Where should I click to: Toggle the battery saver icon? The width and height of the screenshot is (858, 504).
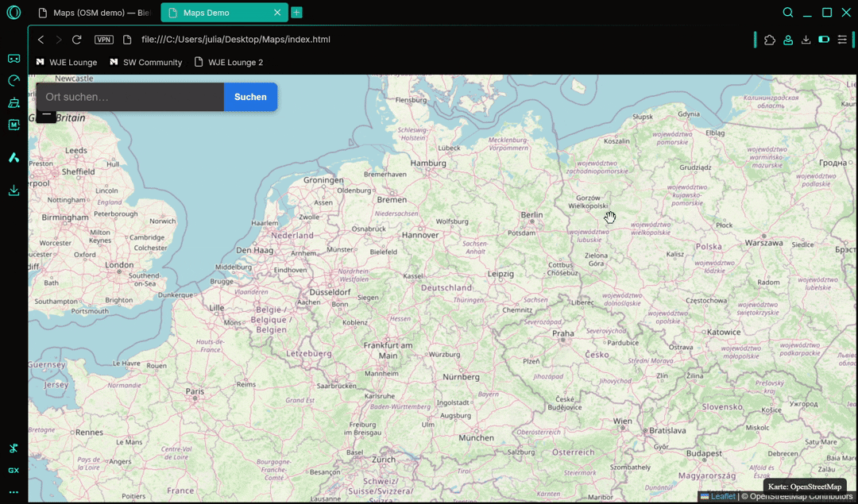[824, 40]
